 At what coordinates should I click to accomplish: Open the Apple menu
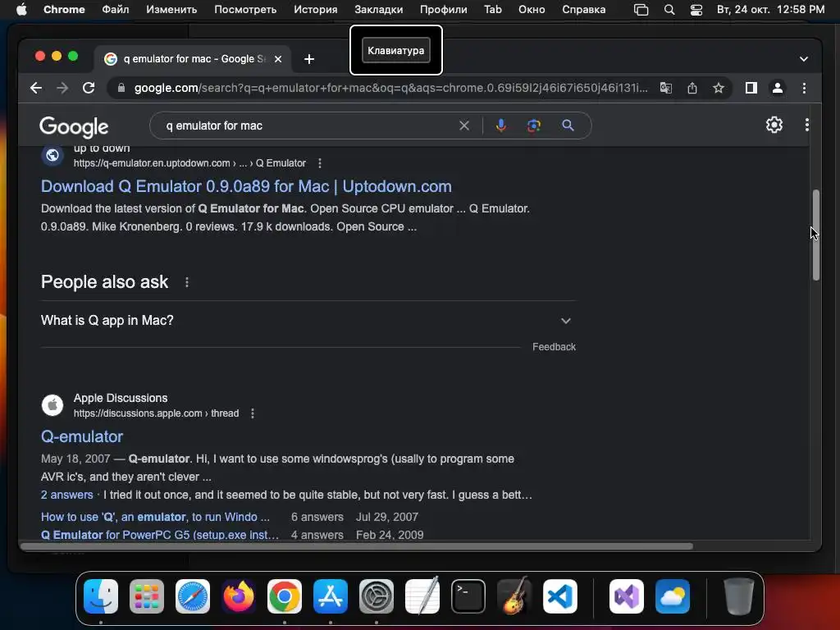21,10
